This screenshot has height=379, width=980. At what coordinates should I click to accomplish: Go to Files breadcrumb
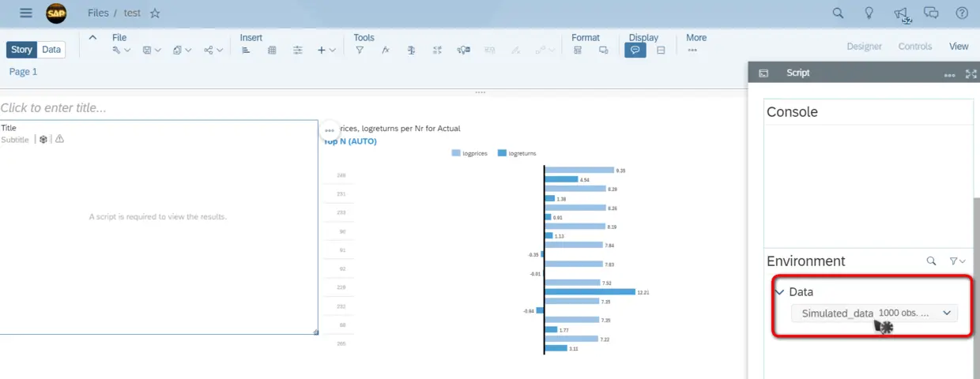coord(99,13)
